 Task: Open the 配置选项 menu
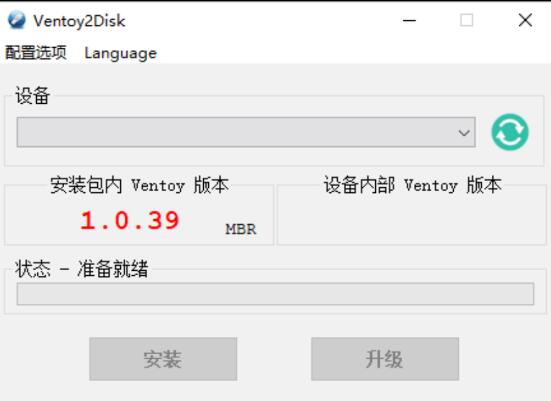pyautogui.click(x=36, y=53)
